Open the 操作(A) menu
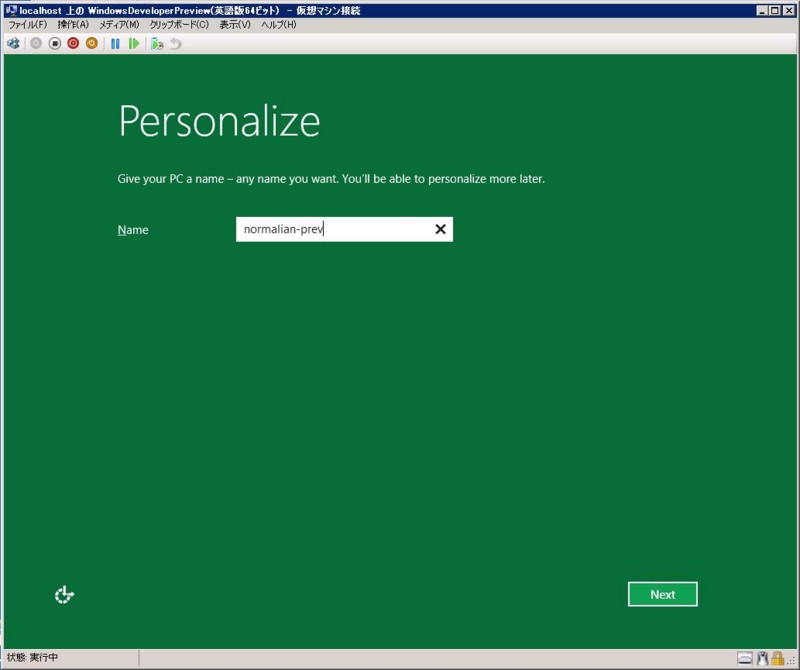 point(73,24)
